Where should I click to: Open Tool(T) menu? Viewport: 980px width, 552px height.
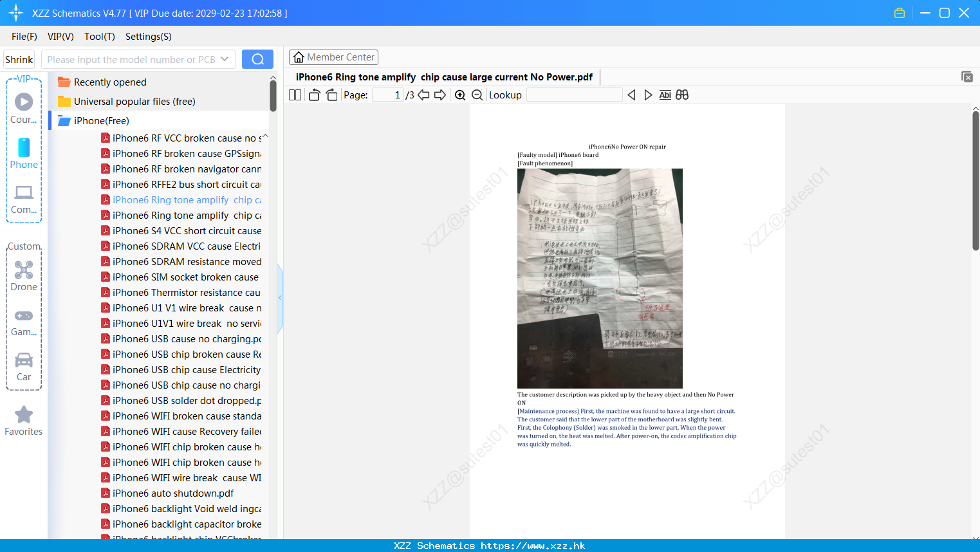100,37
